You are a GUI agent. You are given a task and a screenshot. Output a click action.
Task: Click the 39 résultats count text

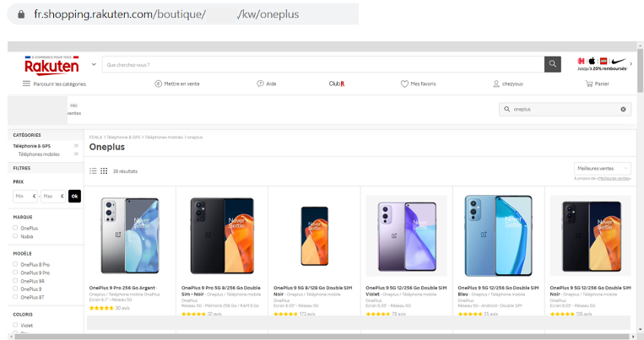coord(125,171)
